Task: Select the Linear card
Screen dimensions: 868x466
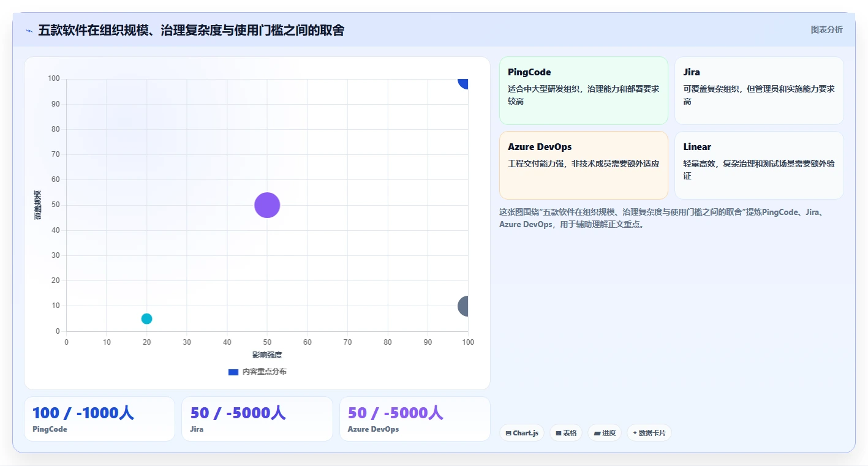Action: pos(759,165)
